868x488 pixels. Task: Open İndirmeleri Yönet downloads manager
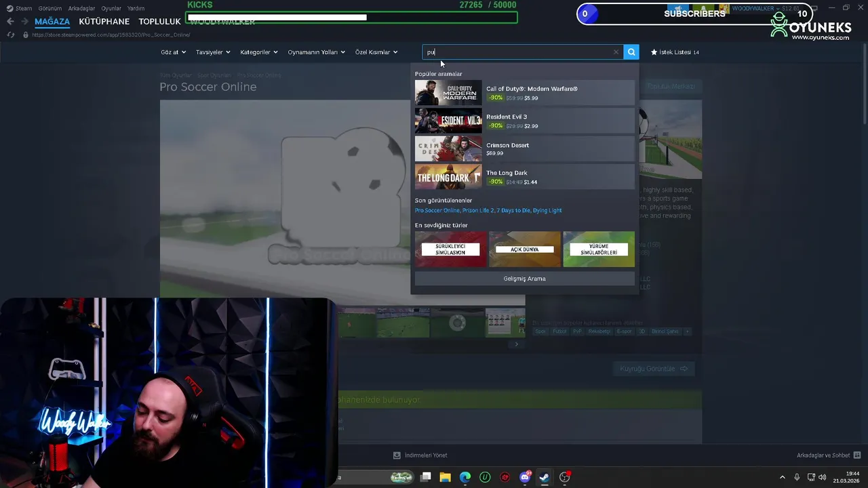pos(420,455)
